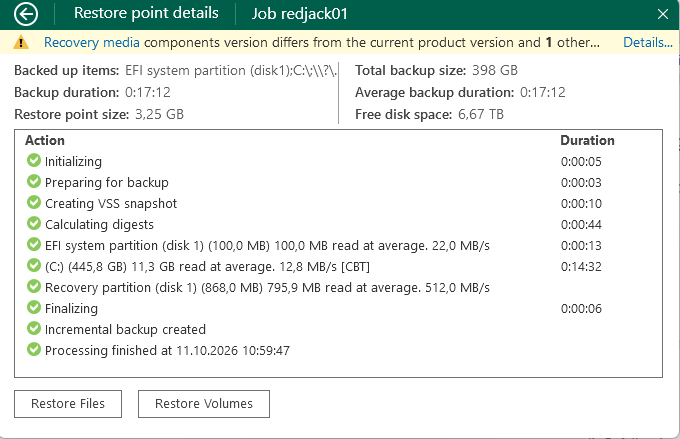
Task: Click the Action column header
Action: pos(45,140)
